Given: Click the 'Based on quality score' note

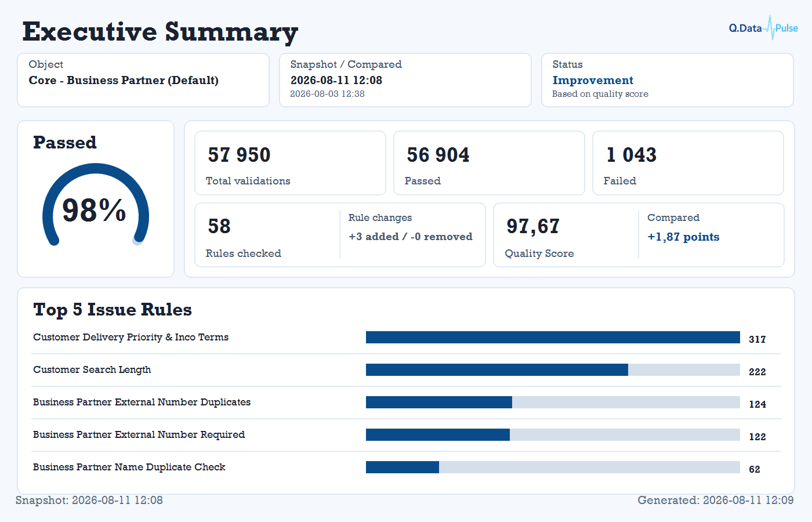Looking at the screenshot, I should click(x=600, y=94).
